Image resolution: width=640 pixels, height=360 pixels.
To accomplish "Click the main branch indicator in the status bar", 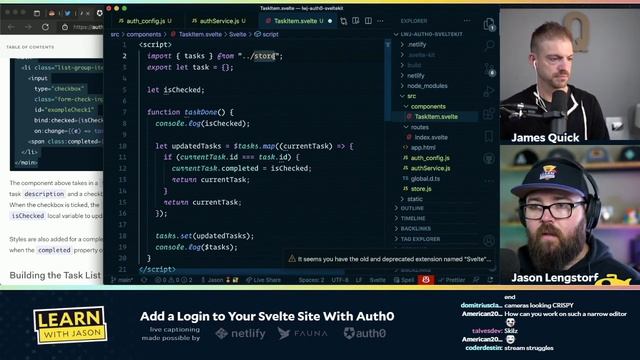I will click(x=123, y=280).
